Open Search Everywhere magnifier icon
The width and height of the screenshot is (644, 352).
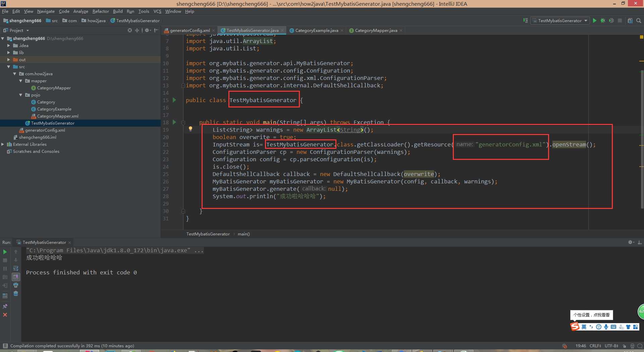tap(639, 20)
